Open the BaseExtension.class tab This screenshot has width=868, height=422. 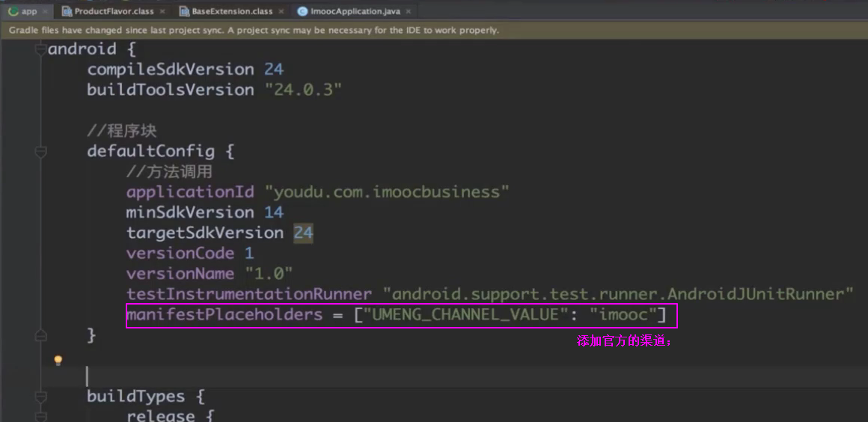[232, 11]
